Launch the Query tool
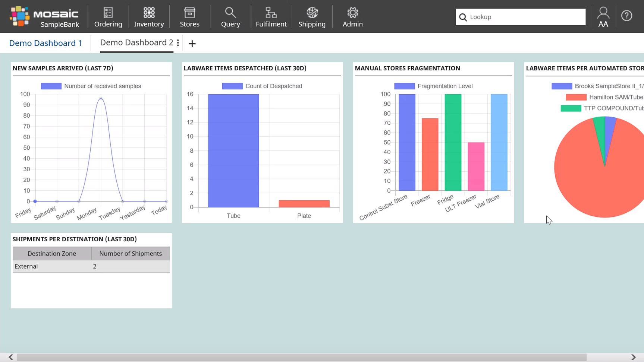The height and width of the screenshot is (362, 644). (x=230, y=16)
